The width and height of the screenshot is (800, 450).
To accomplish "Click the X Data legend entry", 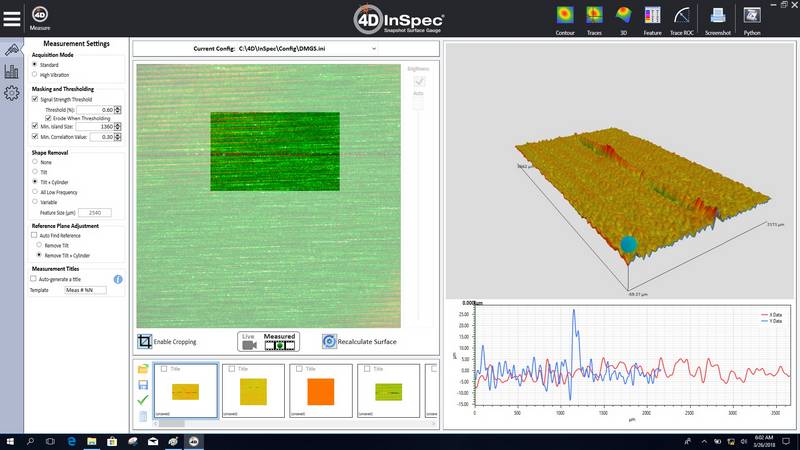I will coord(771,315).
